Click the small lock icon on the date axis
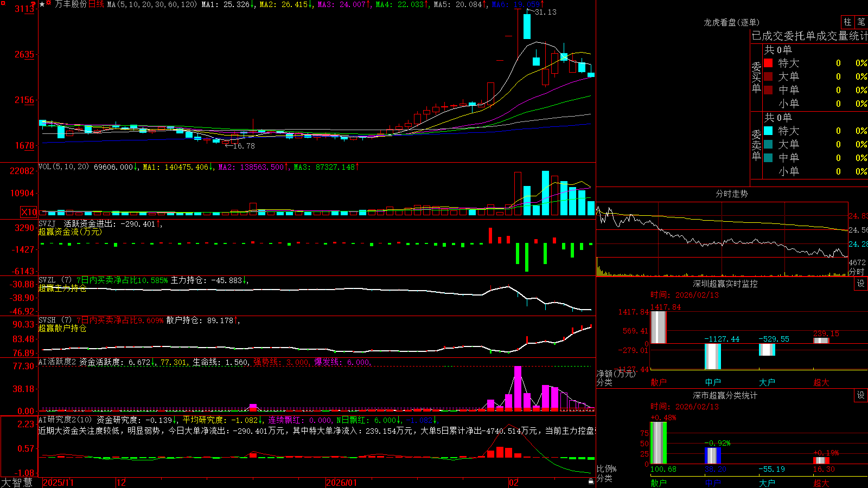 click(591, 482)
